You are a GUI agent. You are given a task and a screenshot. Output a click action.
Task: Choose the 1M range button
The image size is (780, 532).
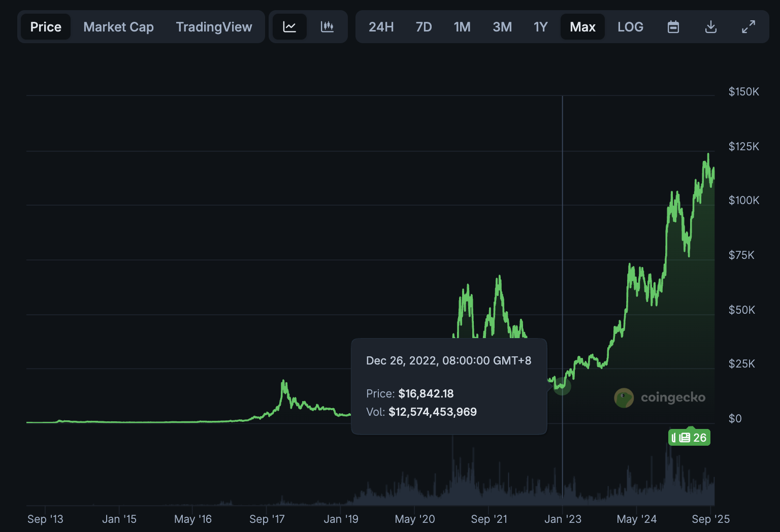point(462,26)
